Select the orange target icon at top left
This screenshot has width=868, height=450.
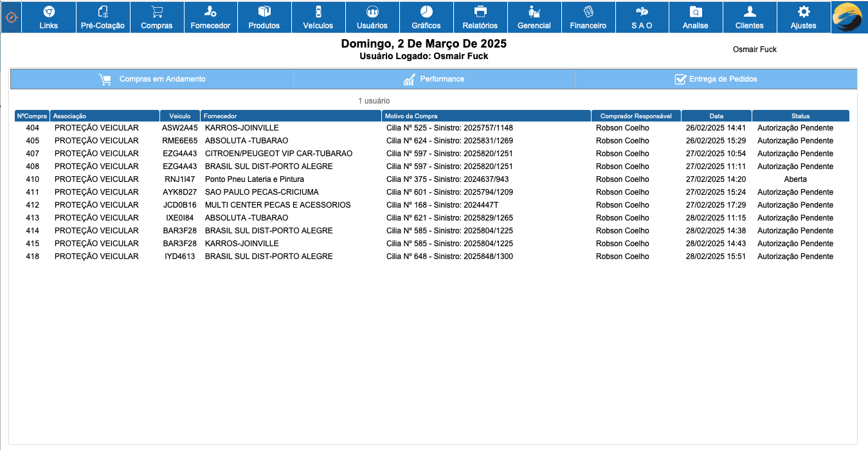[x=10, y=17]
